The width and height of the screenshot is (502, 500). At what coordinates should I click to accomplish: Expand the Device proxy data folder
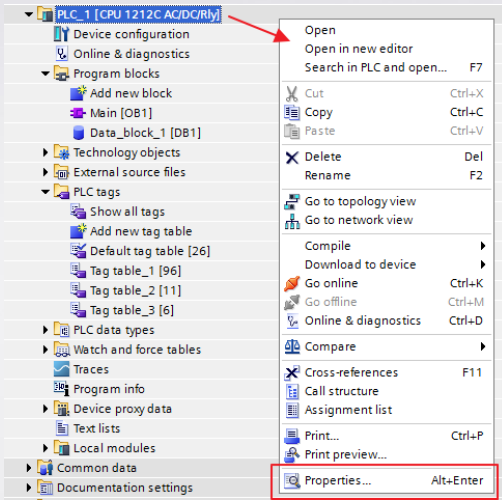click(x=45, y=408)
